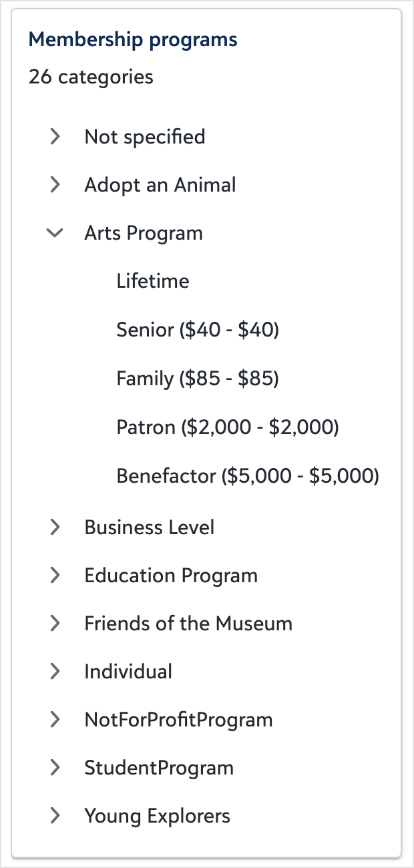Expand the Business Level chevron
Image resolution: width=414 pixels, height=868 pixels.
tap(55, 527)
